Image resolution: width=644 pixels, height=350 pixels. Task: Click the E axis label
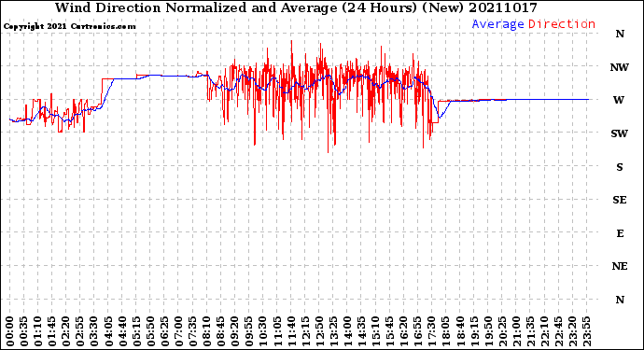620,233
